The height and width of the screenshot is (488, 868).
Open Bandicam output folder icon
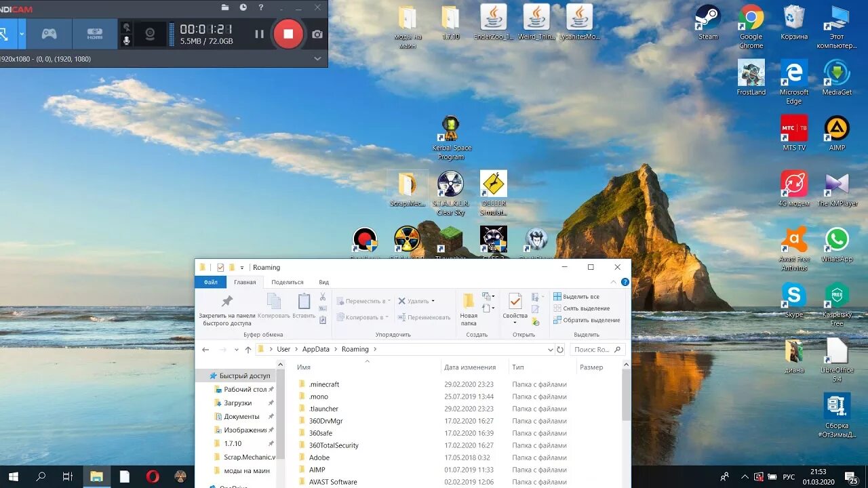click(x=225, y=7)
